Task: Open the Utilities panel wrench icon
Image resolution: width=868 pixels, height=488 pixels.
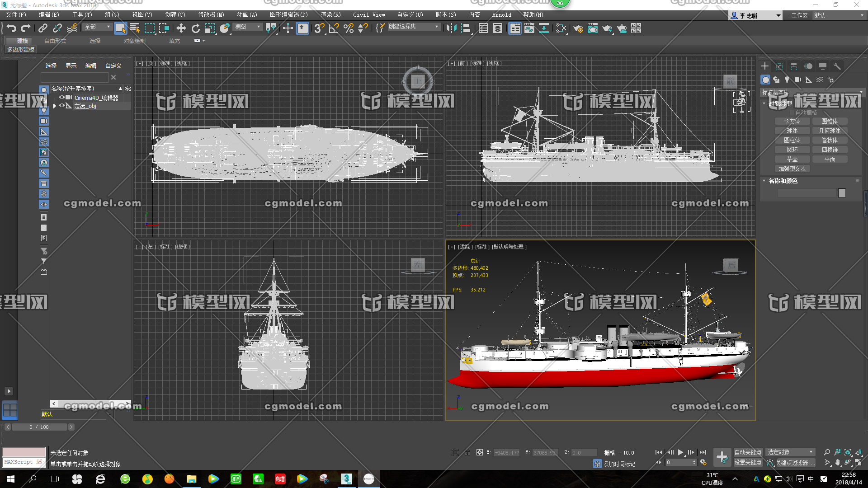Action: click(837, 66)
